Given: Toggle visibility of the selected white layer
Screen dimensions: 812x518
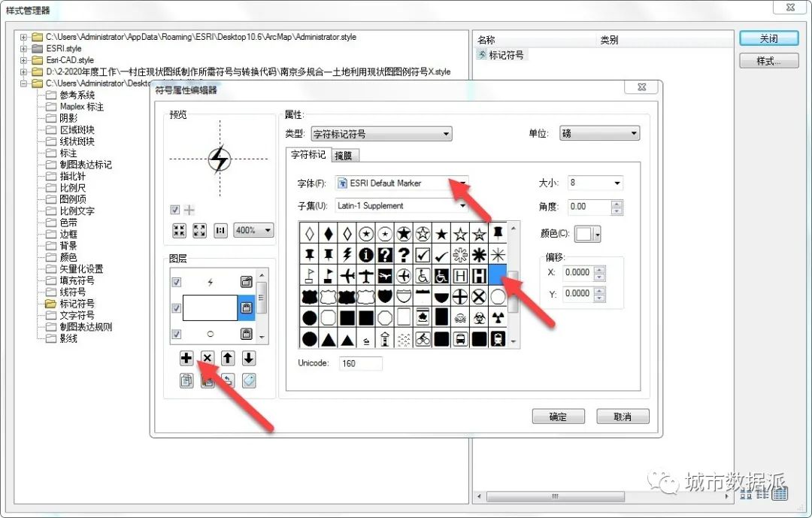Looking at the screenshot, I should point(177,308).
